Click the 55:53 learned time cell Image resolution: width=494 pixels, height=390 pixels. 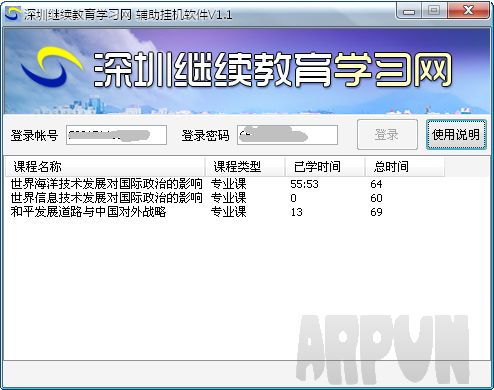click(x=304, y=184)
